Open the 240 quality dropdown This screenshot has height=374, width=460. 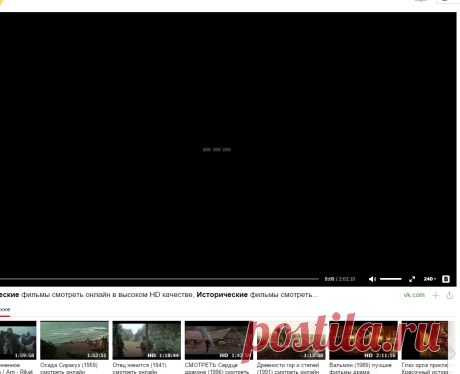point(430,279)
